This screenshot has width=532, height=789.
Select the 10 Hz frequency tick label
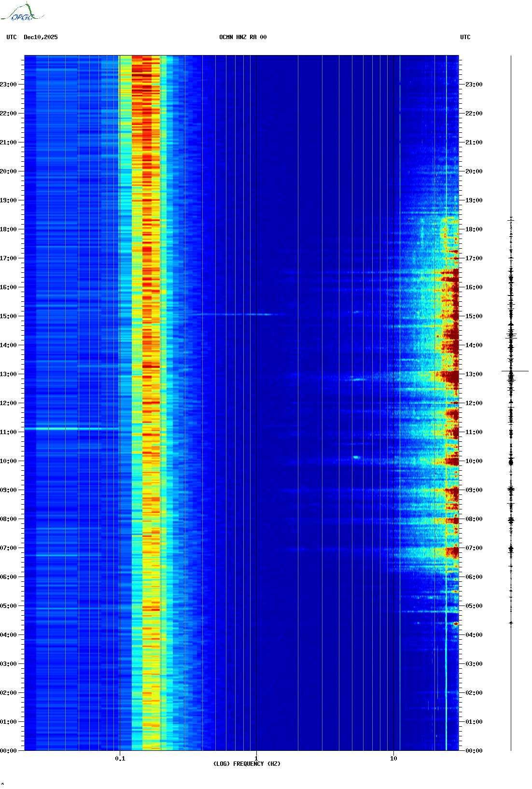[393, 758]
